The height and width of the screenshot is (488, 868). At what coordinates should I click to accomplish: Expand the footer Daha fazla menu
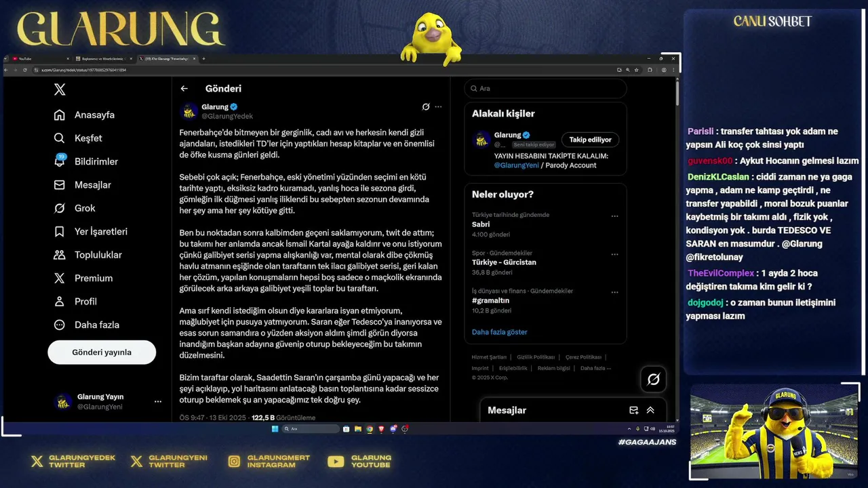(x=595, y=368)
